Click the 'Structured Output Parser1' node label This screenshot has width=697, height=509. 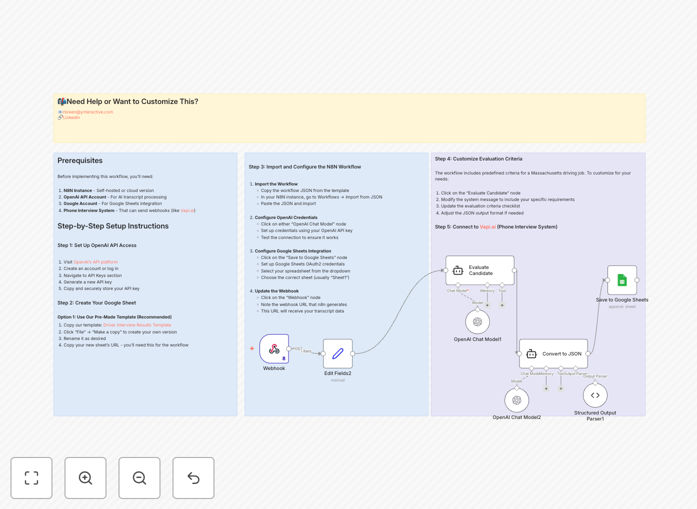coord(595,416)
